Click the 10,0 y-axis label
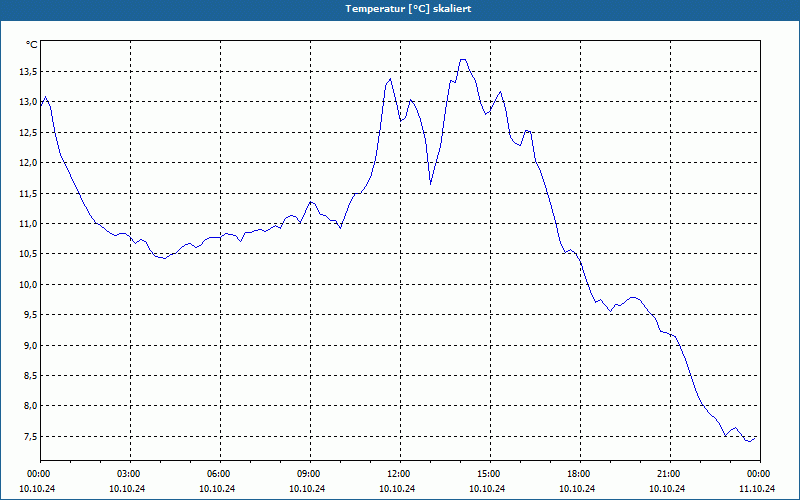 point(28,284)
